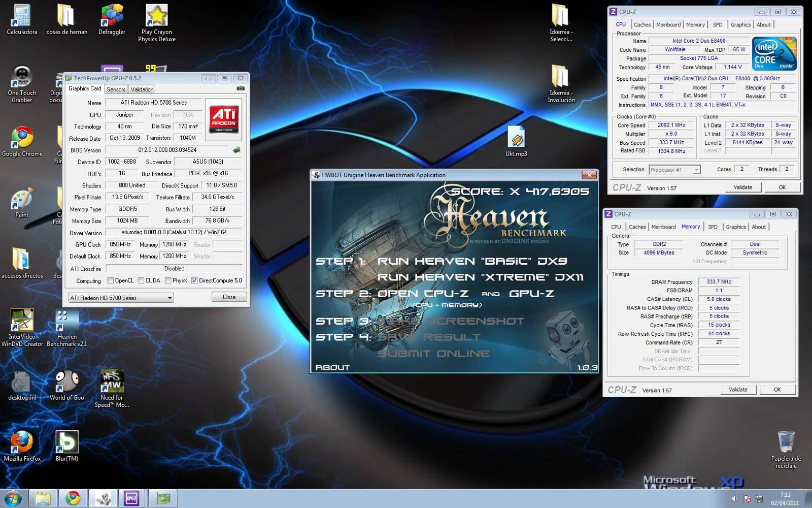
Task: Open the Izkemia - Selecci... folder
Action: coord(561,23)
